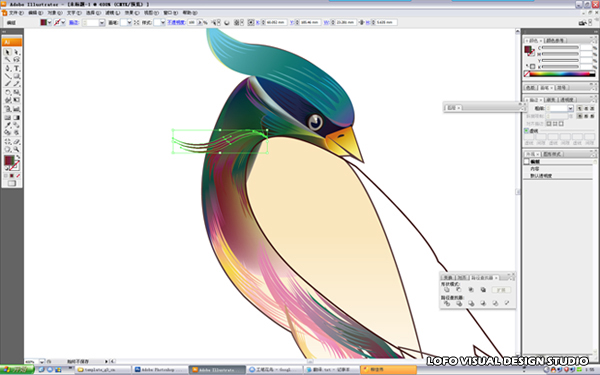
Task: Select the Line Segment tool
Action: pyautogui.click(x=7, y=76)
